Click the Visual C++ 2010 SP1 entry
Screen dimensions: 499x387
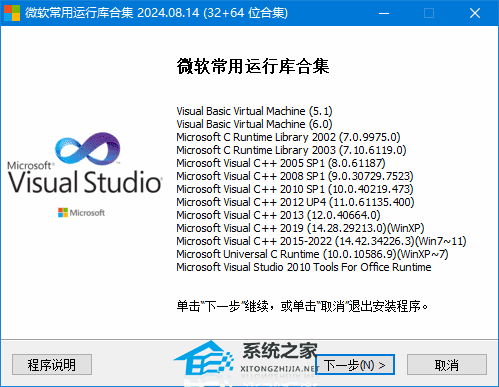click(295, 189)
